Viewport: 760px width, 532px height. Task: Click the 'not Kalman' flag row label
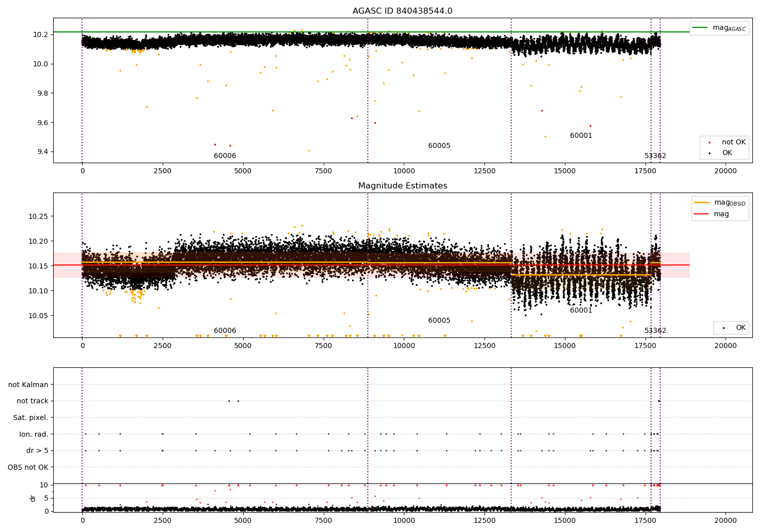(28, 385)
